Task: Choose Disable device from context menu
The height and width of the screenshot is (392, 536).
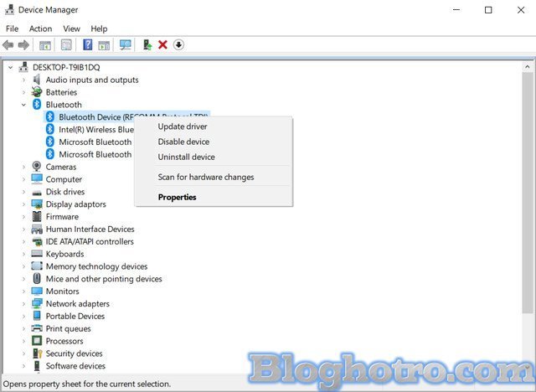Action: (x=214, y=142)
